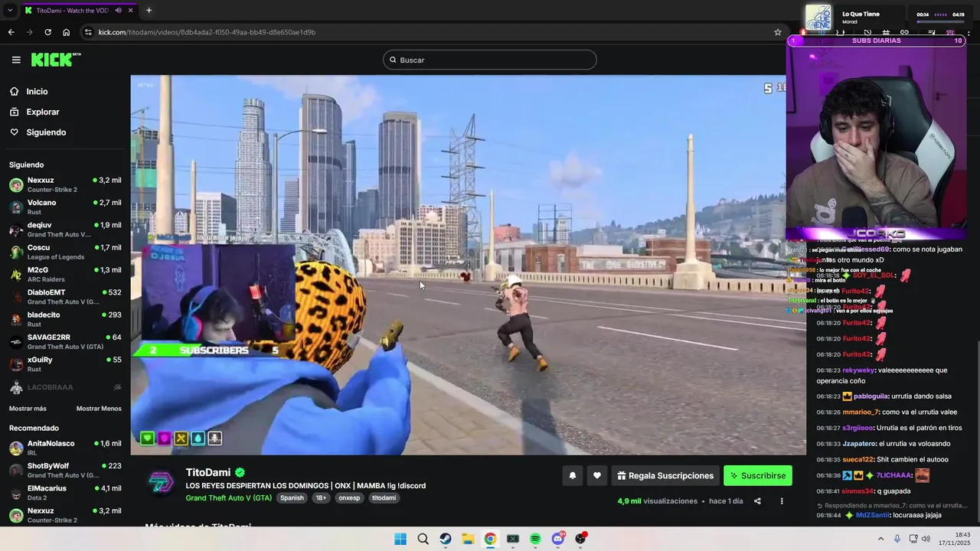Select the titodami tag
Image resolution: width=980 pixels, height=551 pixels.
[384, 497]
